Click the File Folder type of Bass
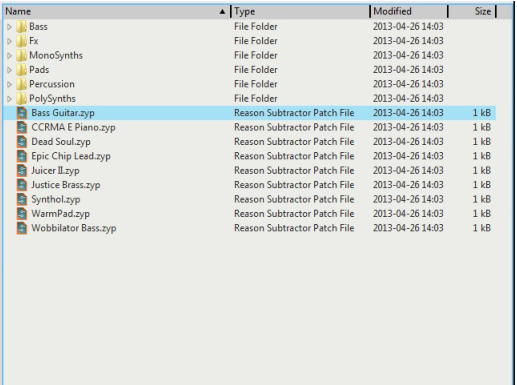Viewport: 517px width, 385px height. (256, 27)
